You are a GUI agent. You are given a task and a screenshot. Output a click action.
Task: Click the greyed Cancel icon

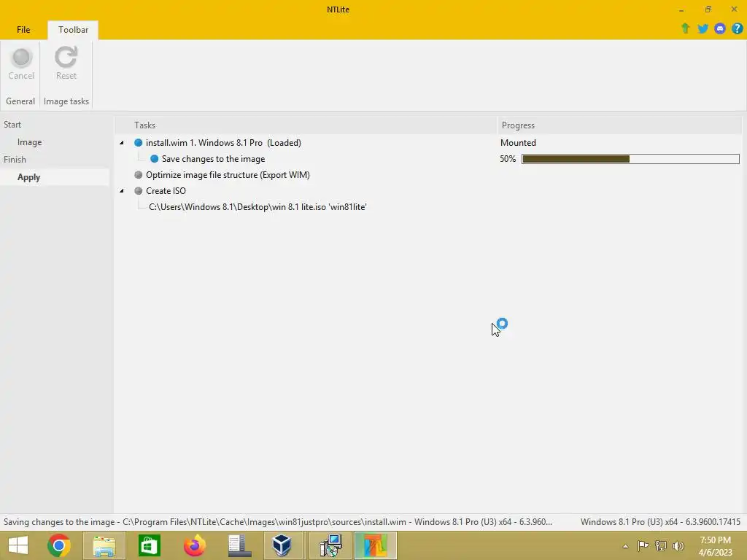21,58
